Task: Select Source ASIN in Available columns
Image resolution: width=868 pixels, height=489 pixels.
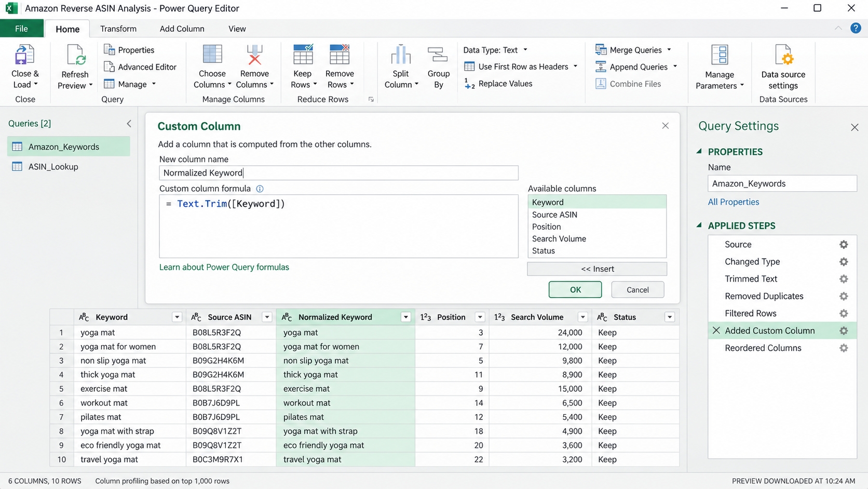Action: click(597, 215)
